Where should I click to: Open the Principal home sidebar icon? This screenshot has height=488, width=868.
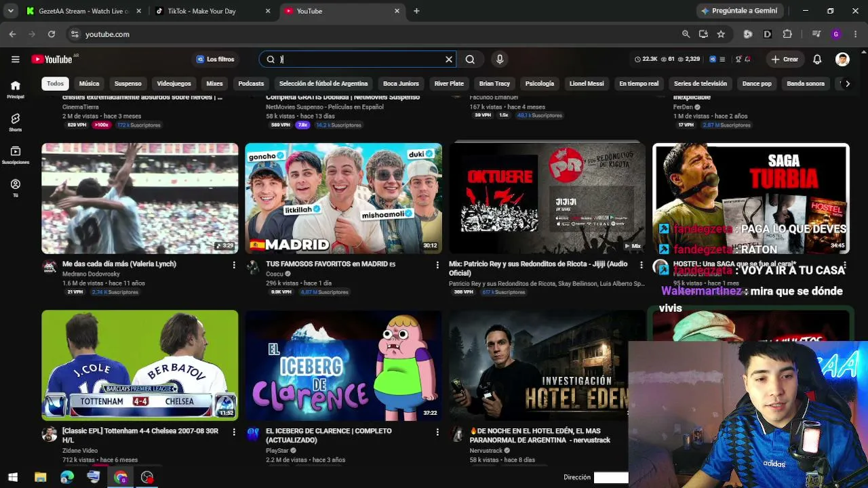[x=16, y=89]
